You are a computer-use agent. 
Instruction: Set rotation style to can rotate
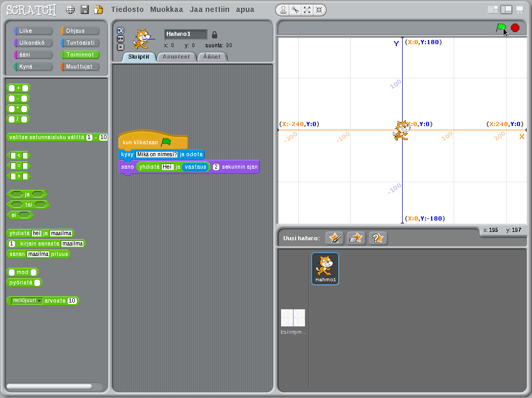pos(121,31)
